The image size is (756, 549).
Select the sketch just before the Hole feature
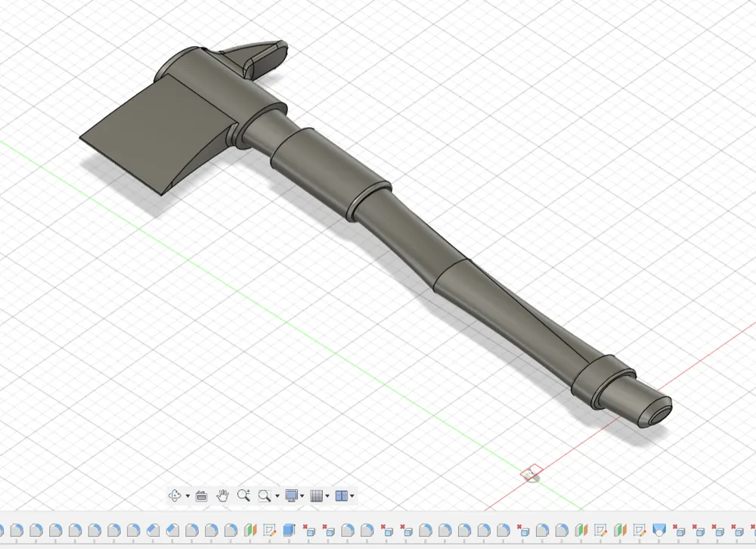[x=640, y=530]
